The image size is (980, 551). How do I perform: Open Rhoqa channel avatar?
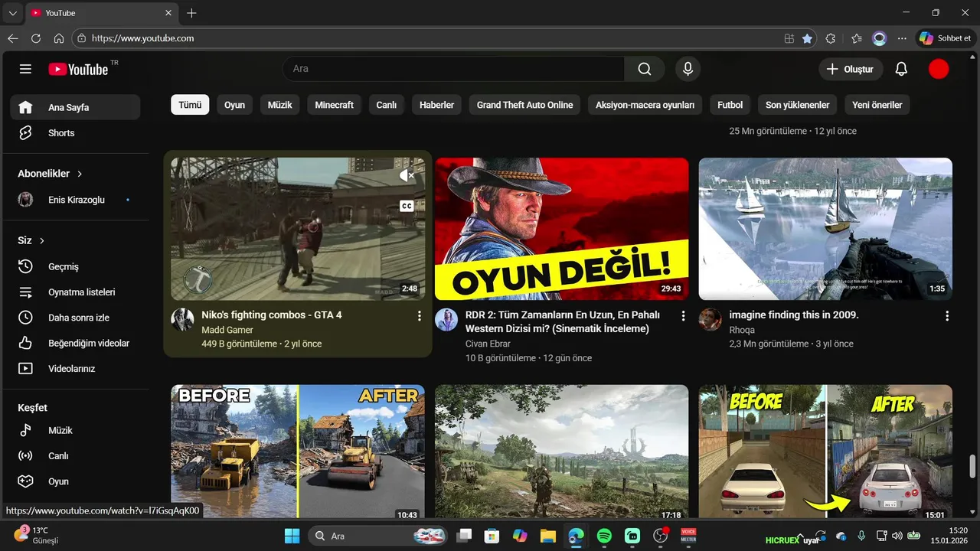[x=710, y=320]
